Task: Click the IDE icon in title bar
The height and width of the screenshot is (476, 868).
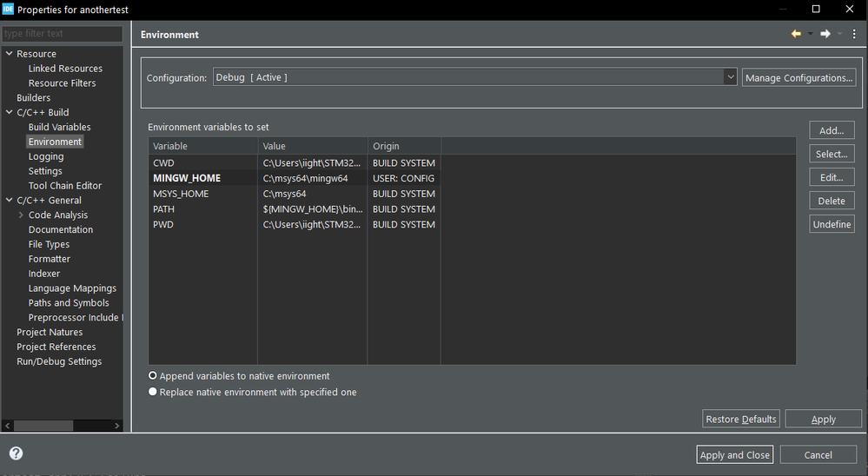Action: point(8,9)
